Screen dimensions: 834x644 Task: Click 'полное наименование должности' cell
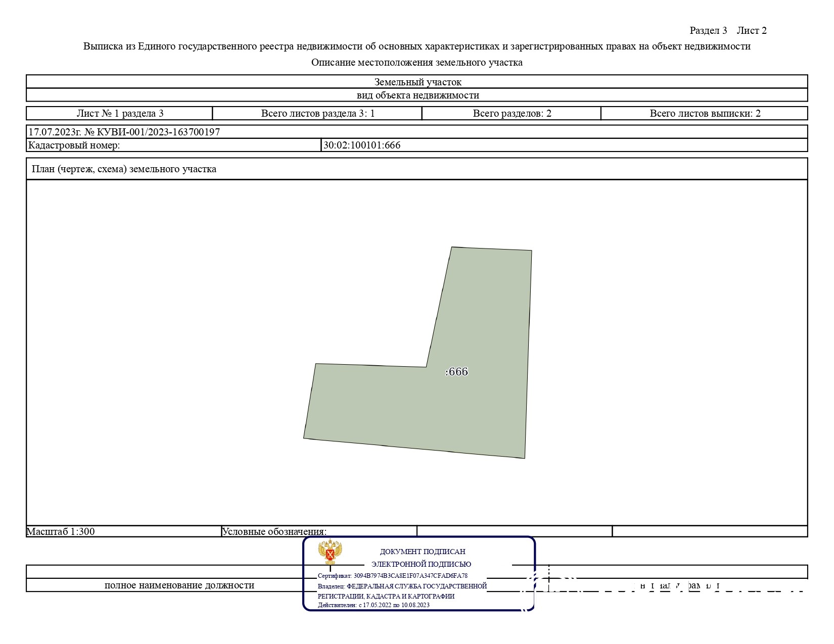(x=179, y=585)
